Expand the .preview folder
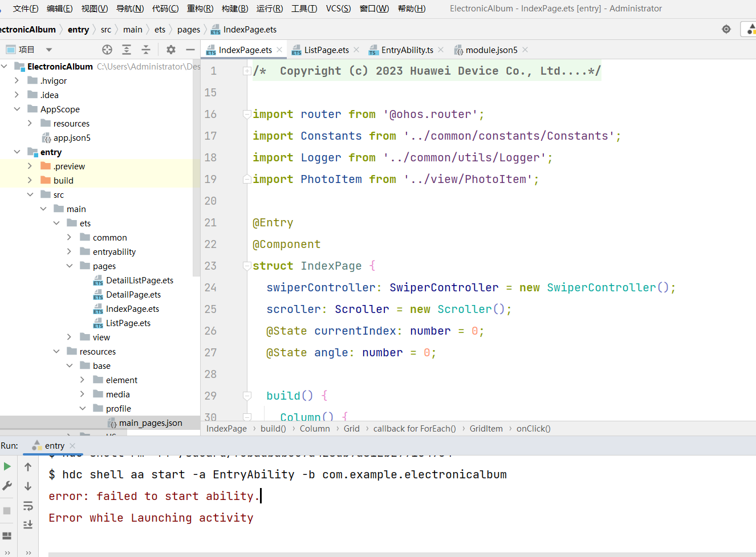This screenshot has width=756, height=557. coord(30,166)
